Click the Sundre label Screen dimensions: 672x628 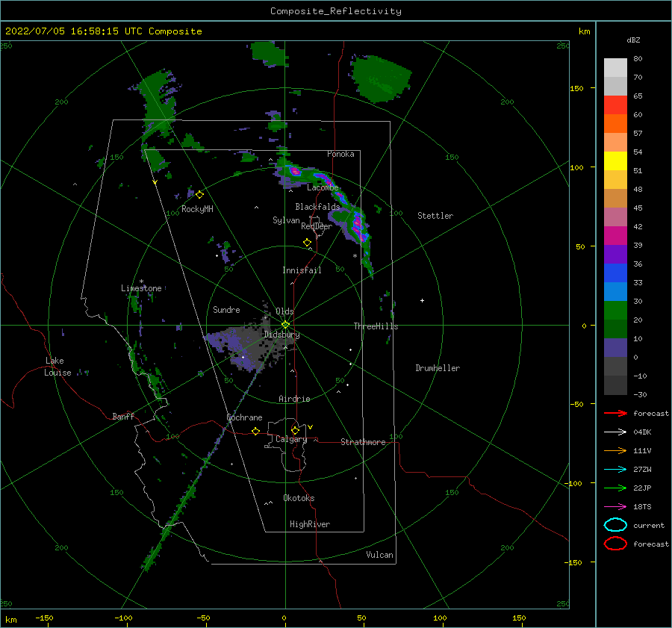pyautogui.click(x=226, y=309)
